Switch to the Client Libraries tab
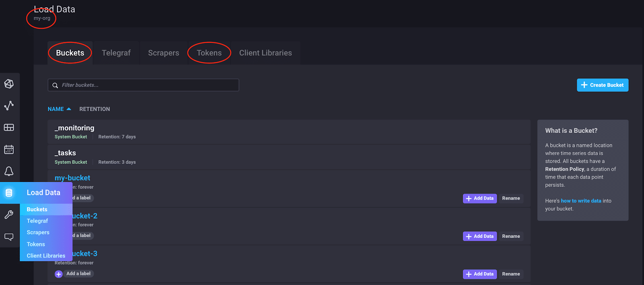The width and height of the screenshot is (644, 285). pyautogui.click(x=265, y=53)
